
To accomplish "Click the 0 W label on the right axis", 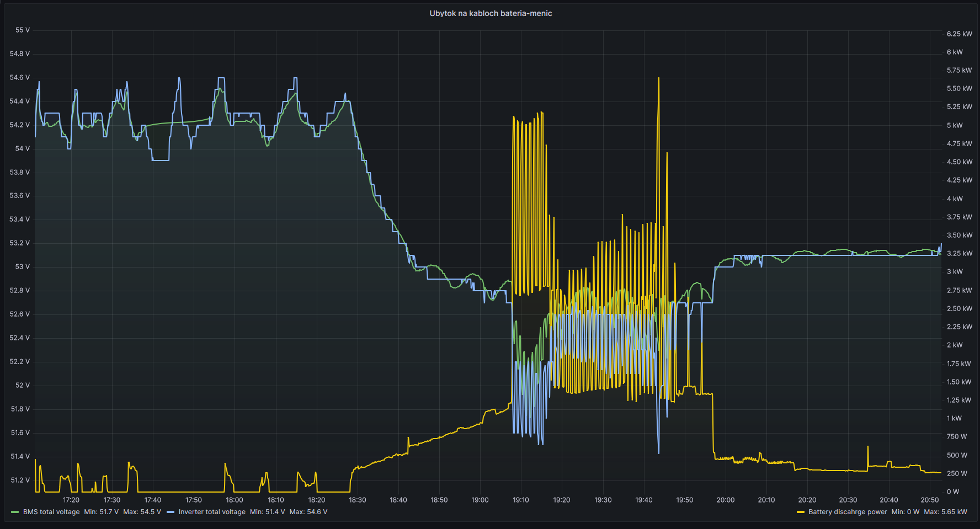I will tap(952, 491).
